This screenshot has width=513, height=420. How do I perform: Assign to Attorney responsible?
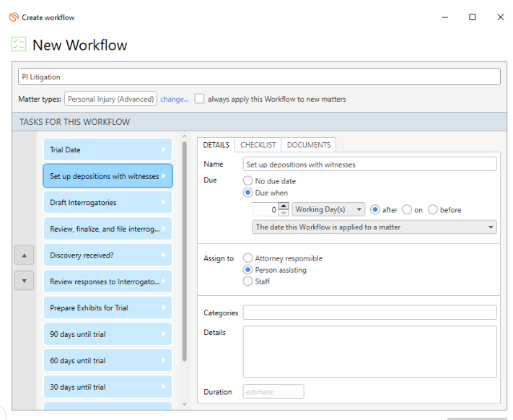(247, 258)
